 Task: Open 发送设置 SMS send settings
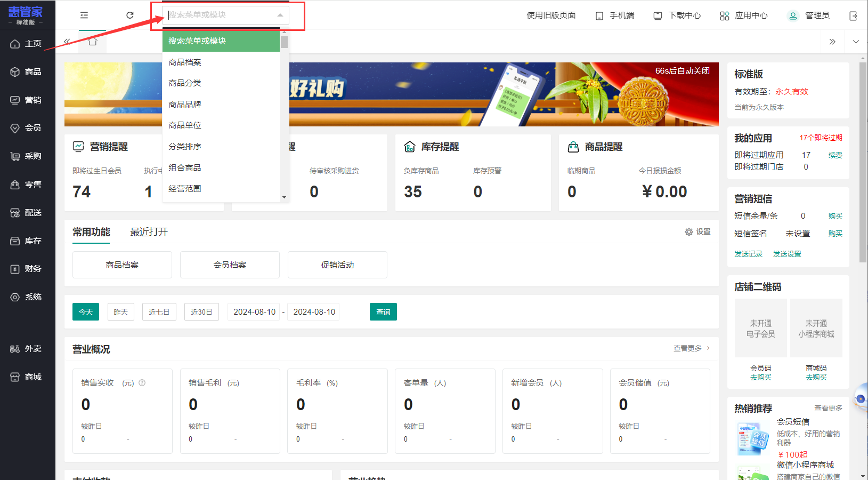(x=787, y=254)
